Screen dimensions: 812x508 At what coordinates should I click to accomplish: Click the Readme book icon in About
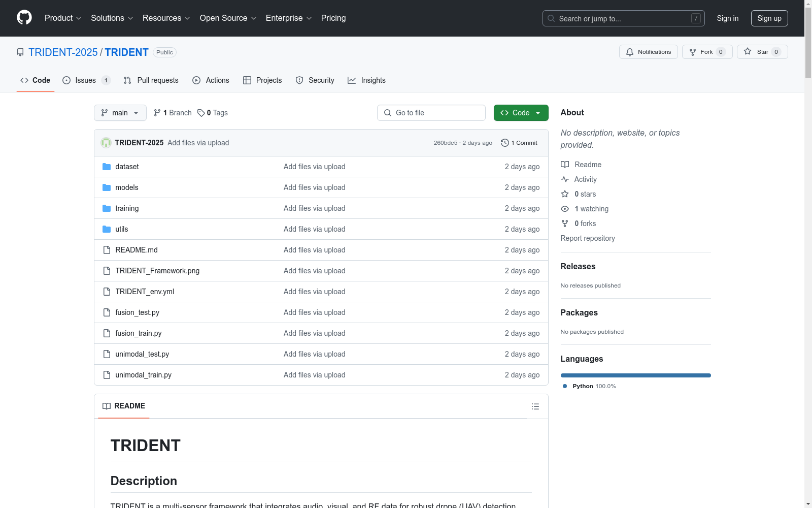tap(565, 165)
